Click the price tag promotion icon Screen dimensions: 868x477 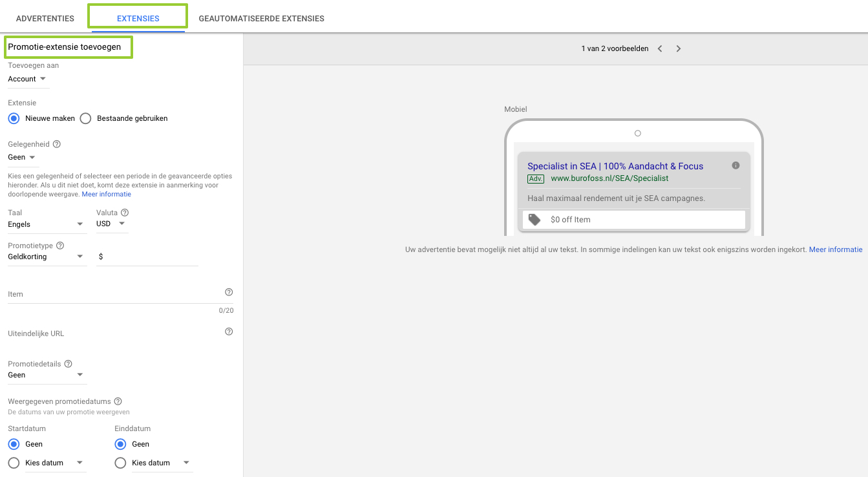point(535,220)
